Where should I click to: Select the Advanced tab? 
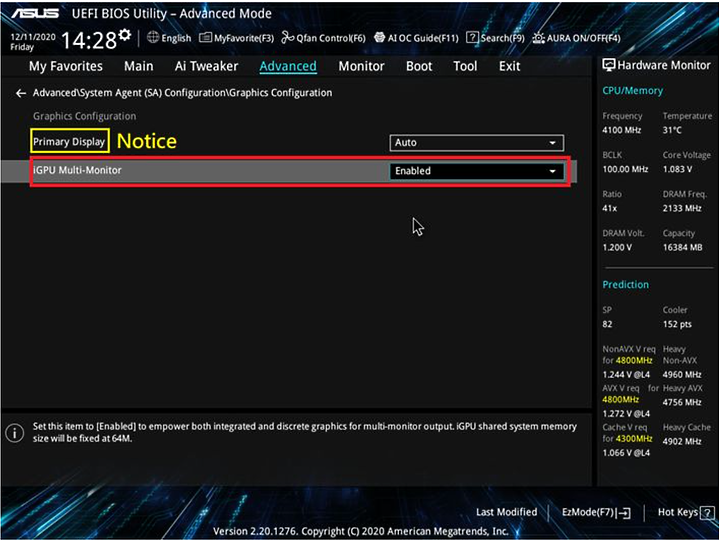point(288,66)
